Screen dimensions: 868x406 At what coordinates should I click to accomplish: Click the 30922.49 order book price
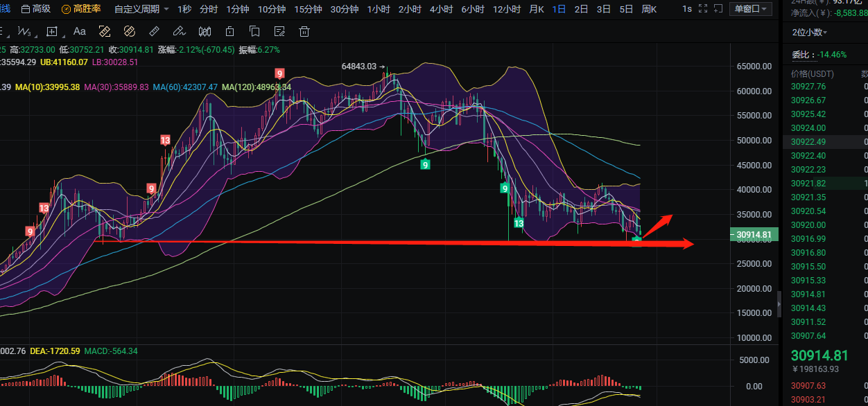coord(808,142)
